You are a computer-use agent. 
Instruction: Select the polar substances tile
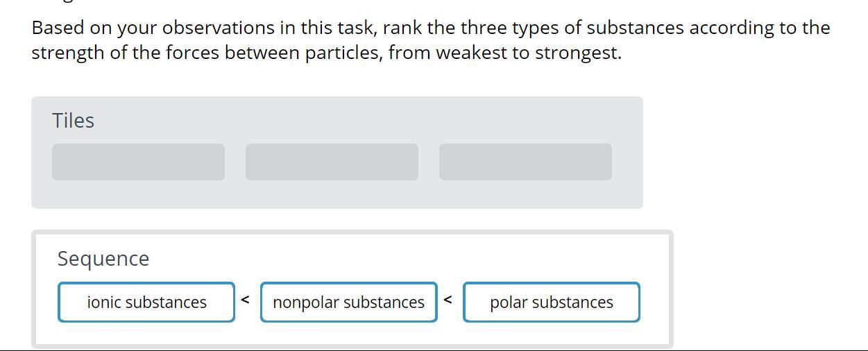(551, 302)
